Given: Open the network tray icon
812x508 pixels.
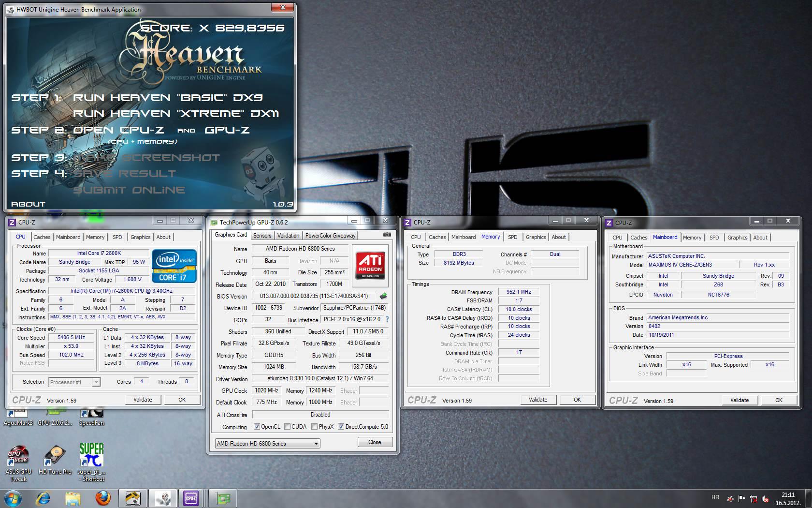Looking at the screenshot, I should pyautogui.click(x=753, y=498).
